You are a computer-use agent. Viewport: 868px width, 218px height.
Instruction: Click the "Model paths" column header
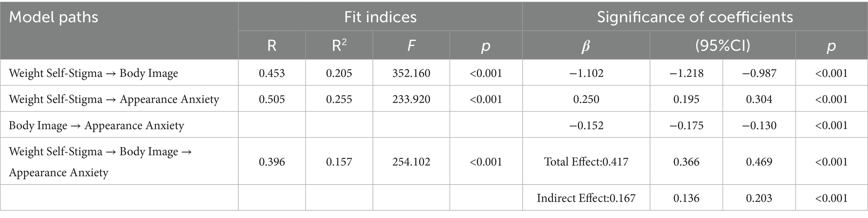click(54, 17)
